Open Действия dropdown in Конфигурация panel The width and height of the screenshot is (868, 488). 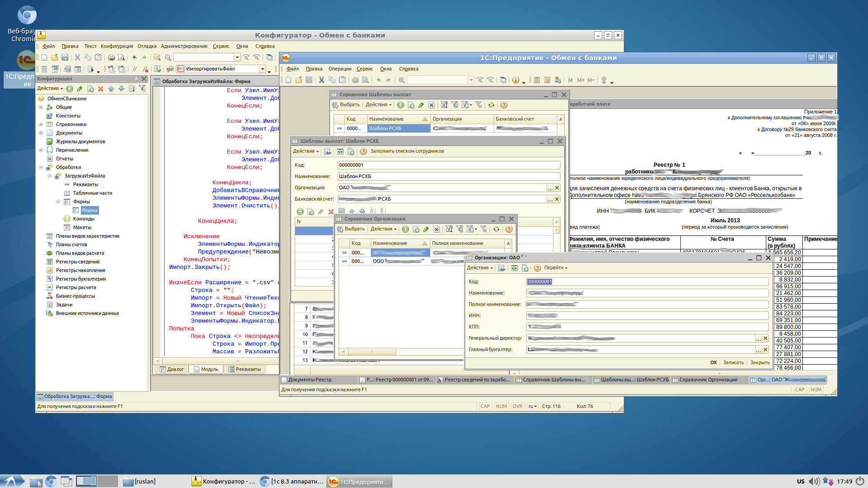pyautogui.click(x=50, y=89)
